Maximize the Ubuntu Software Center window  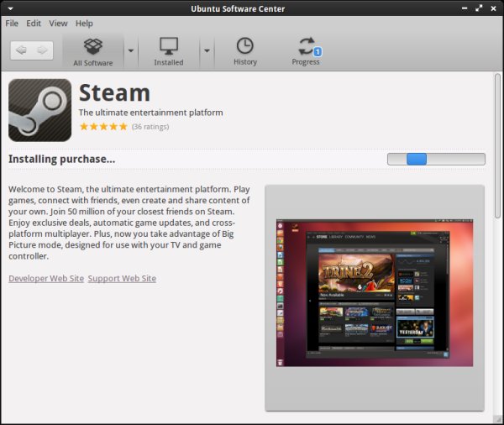[479, 8]
